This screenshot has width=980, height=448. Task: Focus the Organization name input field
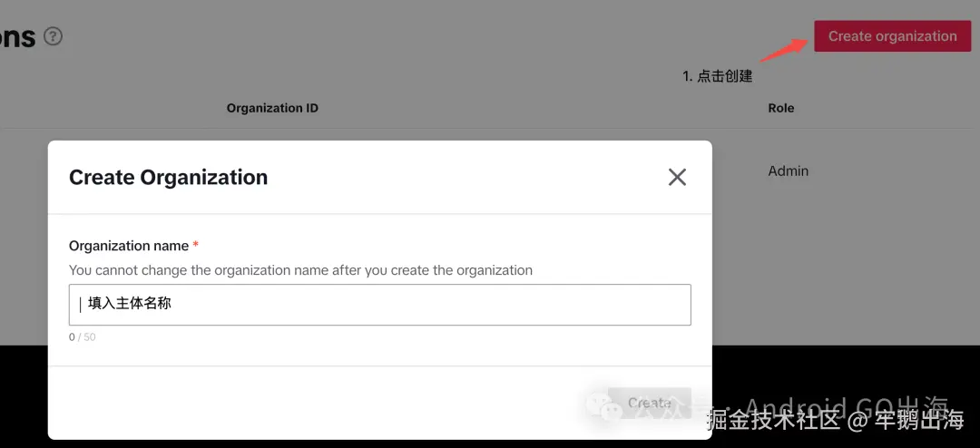pyautogui.click(x=379, y=305)
